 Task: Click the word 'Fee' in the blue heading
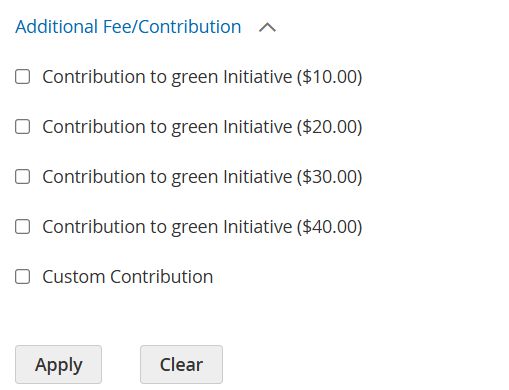coord(116,27)
